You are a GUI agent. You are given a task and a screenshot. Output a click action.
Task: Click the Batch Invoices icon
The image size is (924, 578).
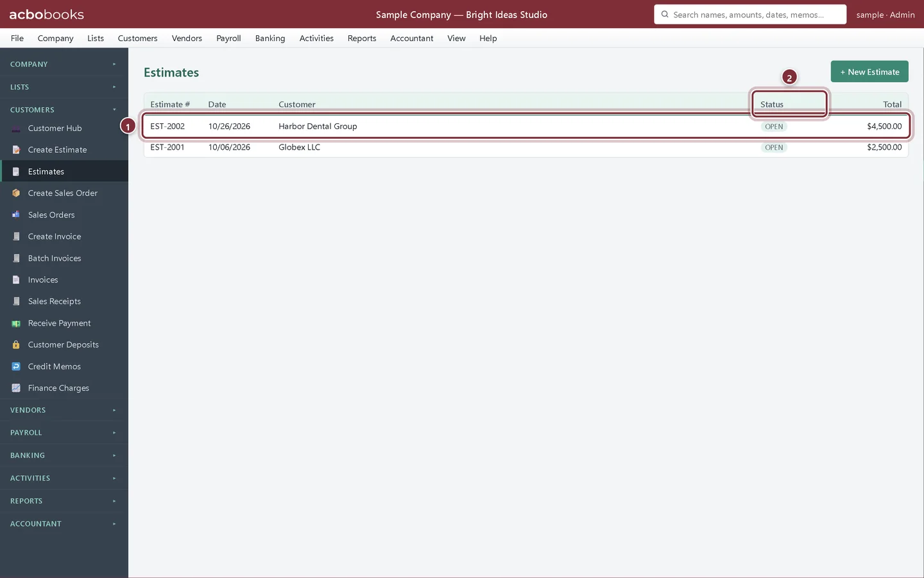coord(16,258)
